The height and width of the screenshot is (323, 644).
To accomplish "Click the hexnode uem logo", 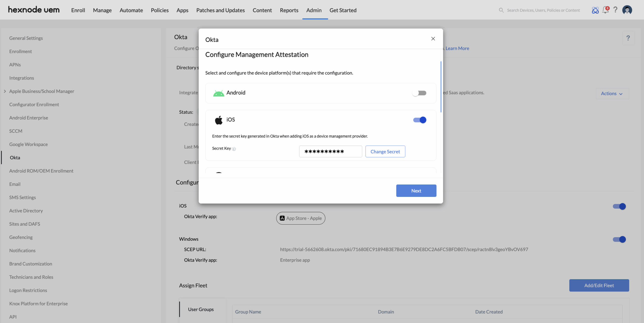I will click(x=34, y=10).
